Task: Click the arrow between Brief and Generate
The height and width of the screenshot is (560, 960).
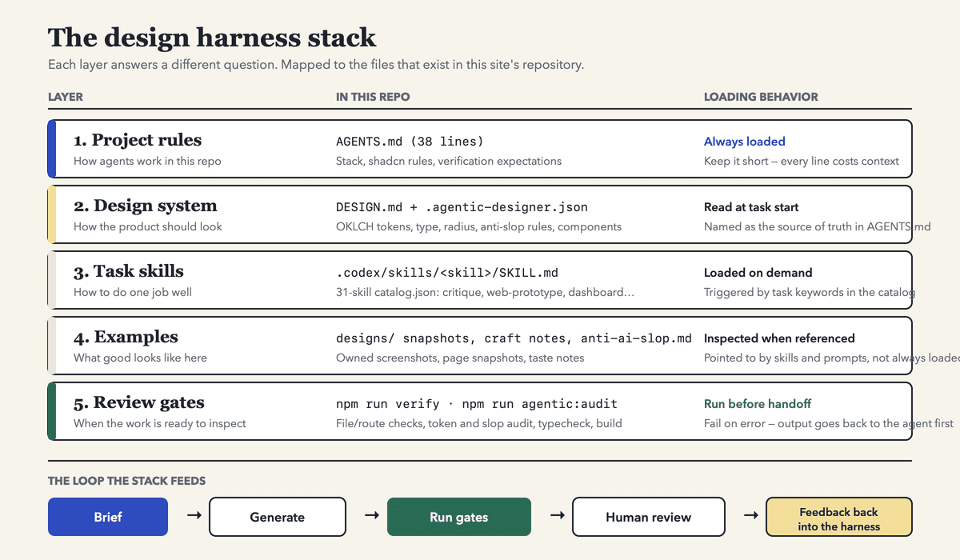Action: [x=194, y=516]
